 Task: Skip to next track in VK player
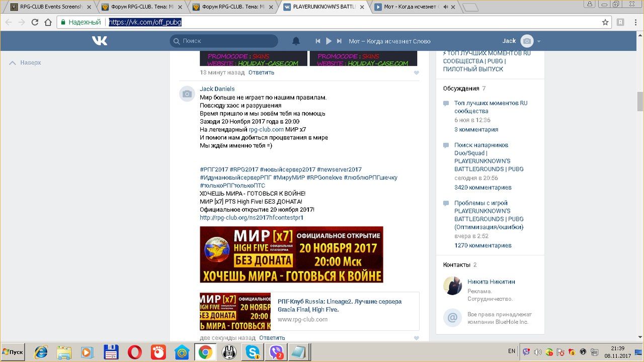[x=339, y=41]
